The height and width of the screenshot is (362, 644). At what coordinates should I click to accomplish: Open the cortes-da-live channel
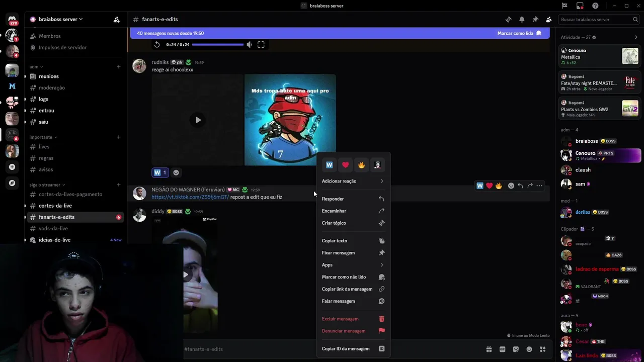click(x=75, y=206)
